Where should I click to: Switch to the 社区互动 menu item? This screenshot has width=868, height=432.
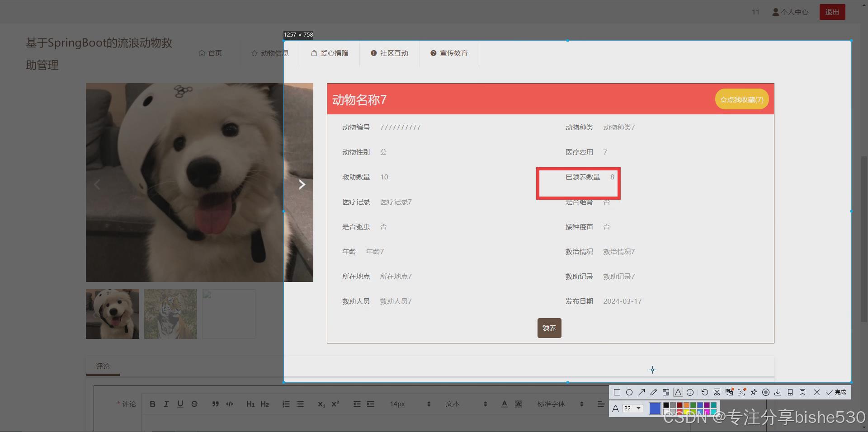tap(389, 53)
